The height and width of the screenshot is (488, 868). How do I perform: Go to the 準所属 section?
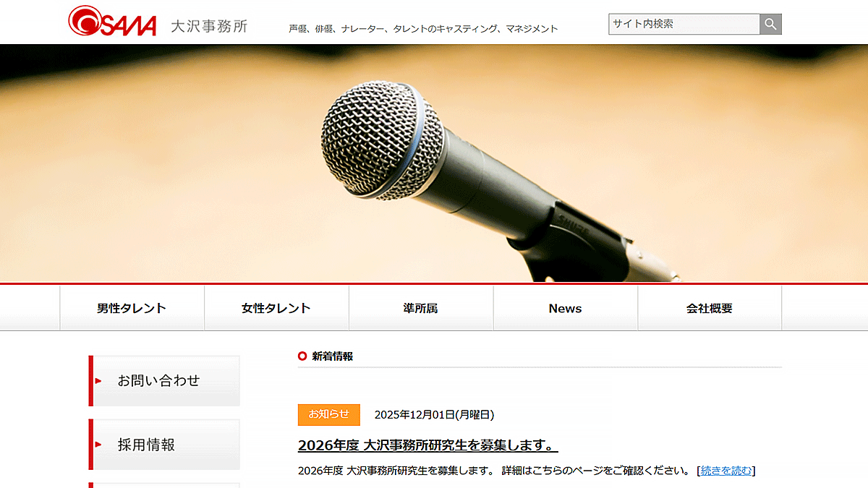click(x=421, y=308)
